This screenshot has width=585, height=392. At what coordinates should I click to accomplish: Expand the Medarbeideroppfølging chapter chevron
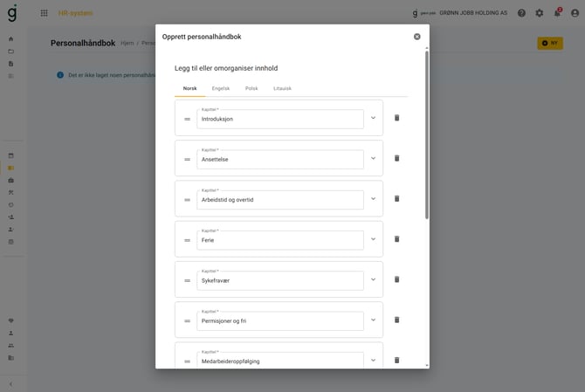click(373, 361)
